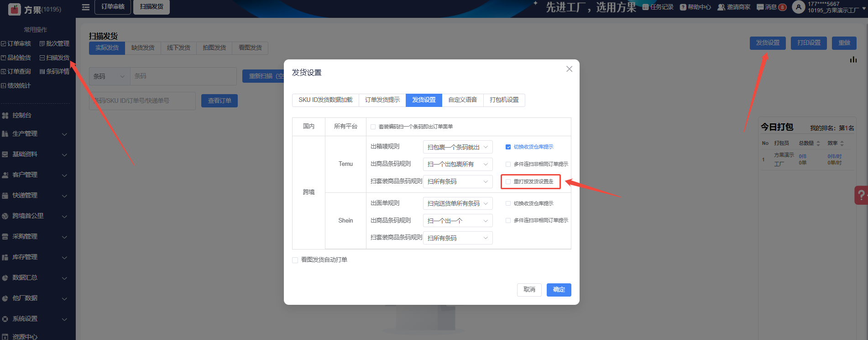This screenshot has height=340, width=868.
Task: Click the 取消 cancel button
Action: (x=529, y=290)
